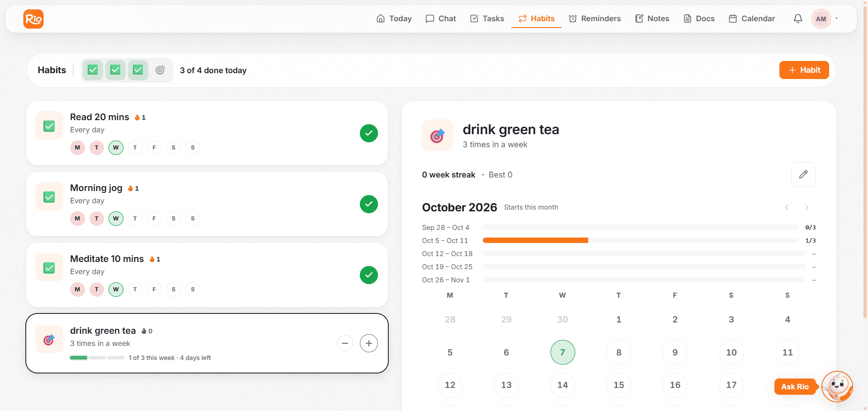Click drink green tea weekly progress bar
The height and width of the screenshot is (411, 868).
[97, 358]
